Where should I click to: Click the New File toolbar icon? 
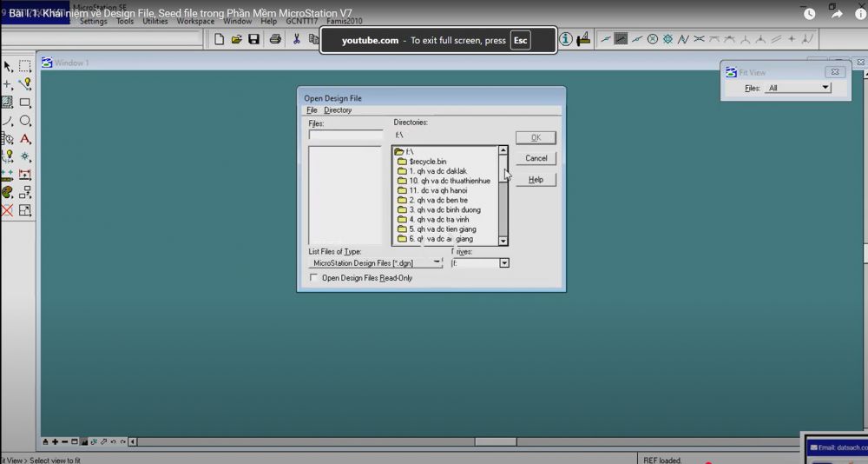(x=220, y=39)
